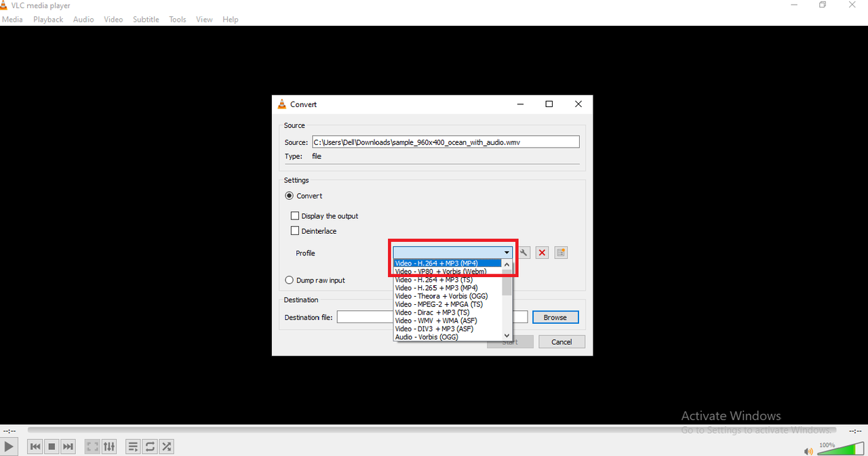868x456 pixels.
Task: Minimize the VLC media player window
Action: (794, 5)
